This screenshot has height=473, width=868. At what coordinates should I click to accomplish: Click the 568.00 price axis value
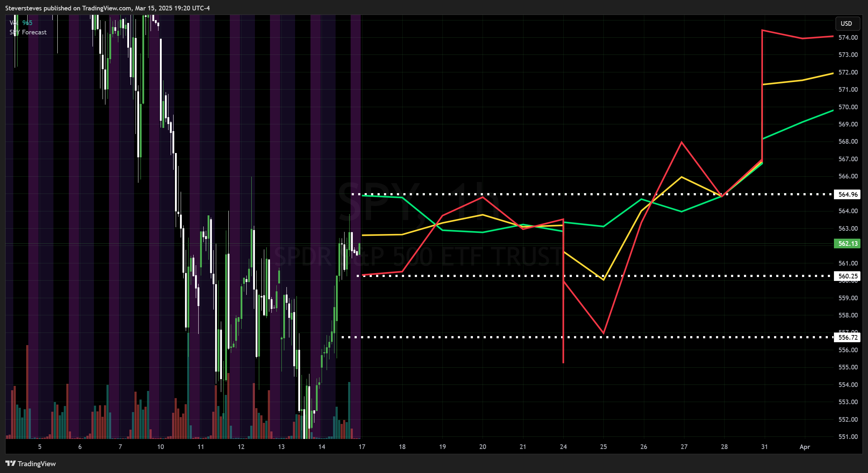(x=848, y=141)
